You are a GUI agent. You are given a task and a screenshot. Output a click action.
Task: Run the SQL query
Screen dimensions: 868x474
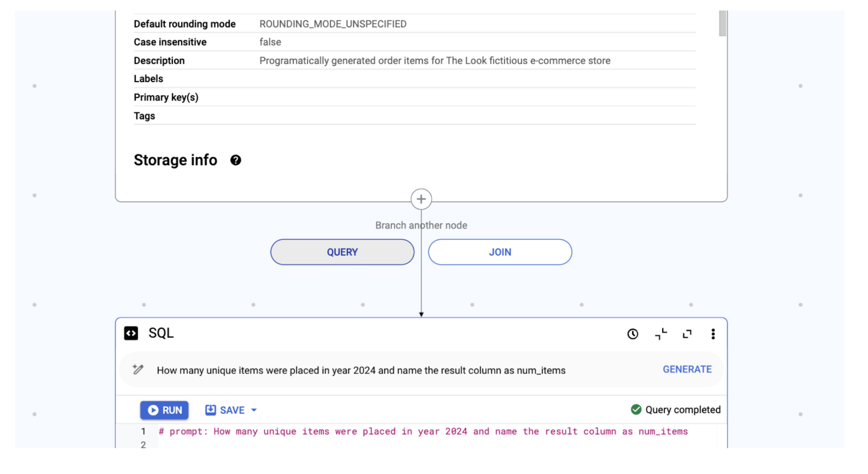pos(164,410)
